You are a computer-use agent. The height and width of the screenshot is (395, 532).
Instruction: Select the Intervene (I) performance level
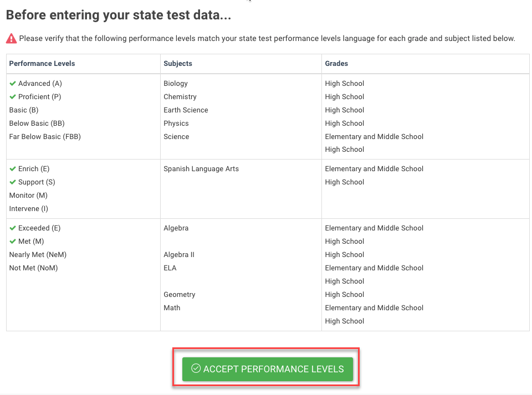tap(29, 209)
